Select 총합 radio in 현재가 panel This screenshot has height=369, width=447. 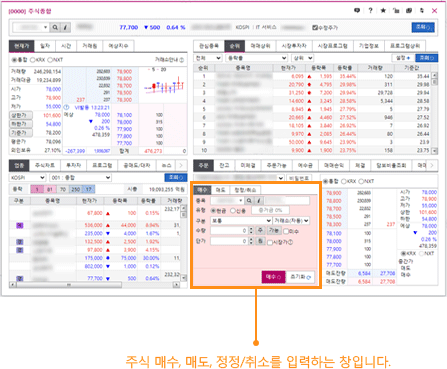(14, 60)
